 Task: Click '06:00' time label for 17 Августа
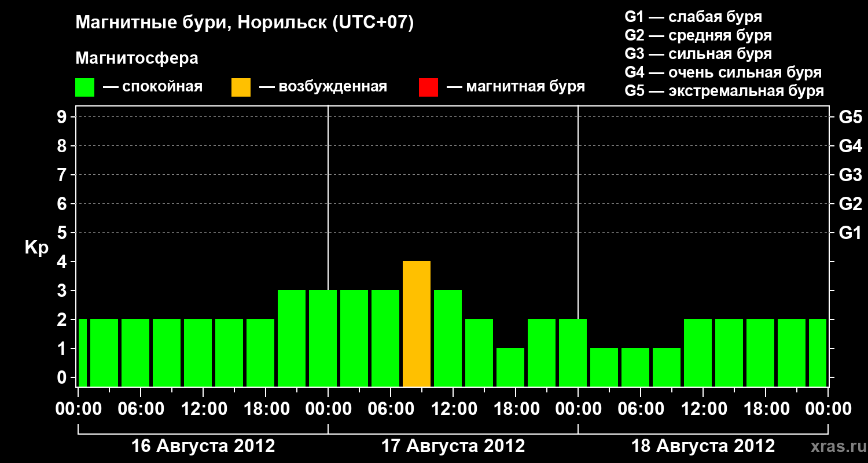pos(391,409)
